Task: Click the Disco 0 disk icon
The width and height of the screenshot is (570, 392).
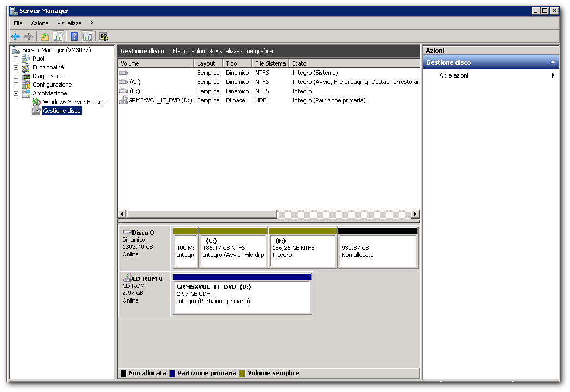Action: point(127,232)
